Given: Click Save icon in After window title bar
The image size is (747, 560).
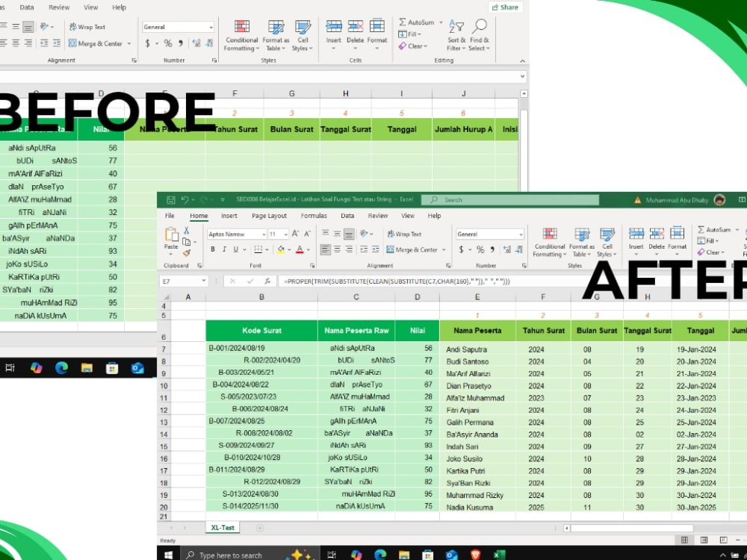Looking at the screenshot, I should point(170,200).
